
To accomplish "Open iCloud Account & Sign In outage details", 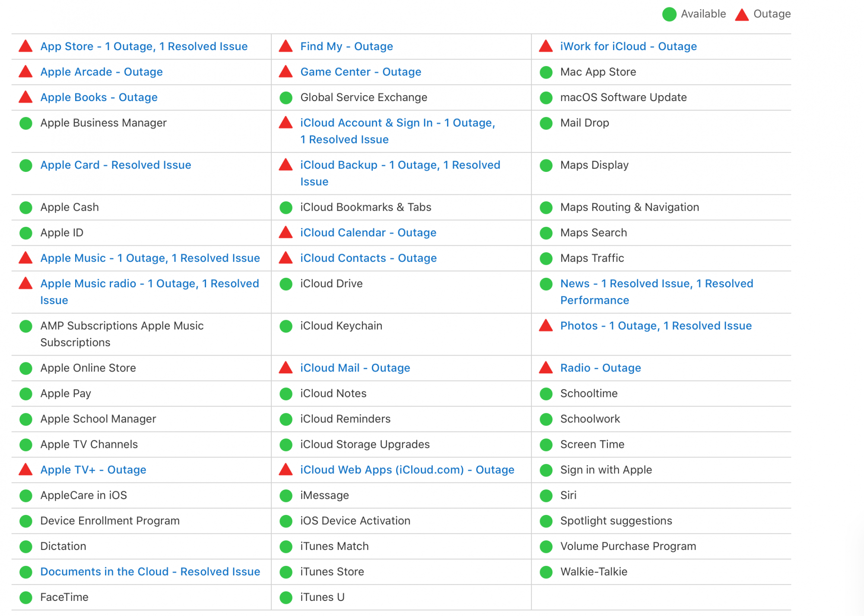I will pyautogui.click(x=397, y=123).
